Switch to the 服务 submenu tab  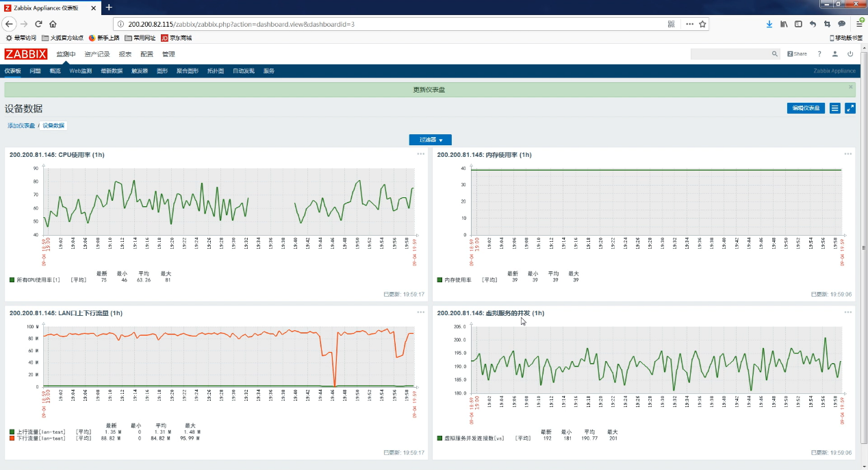(269, 71)
